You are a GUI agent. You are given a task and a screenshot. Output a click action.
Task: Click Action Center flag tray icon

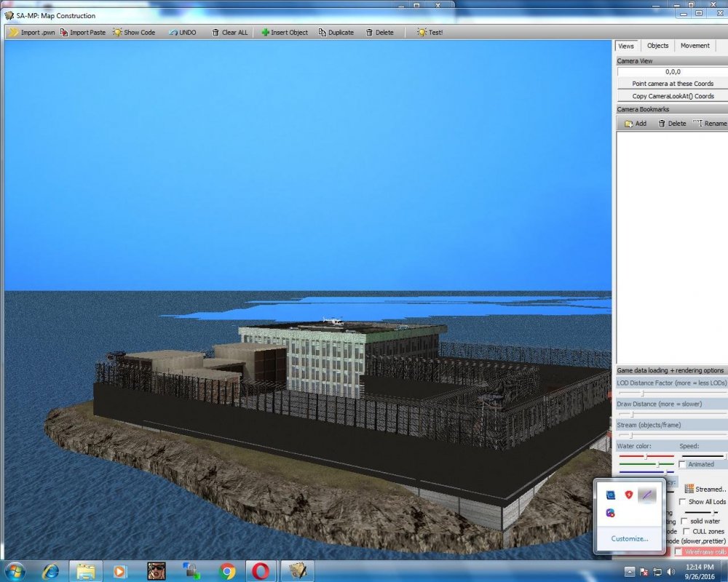pos(644,571)
